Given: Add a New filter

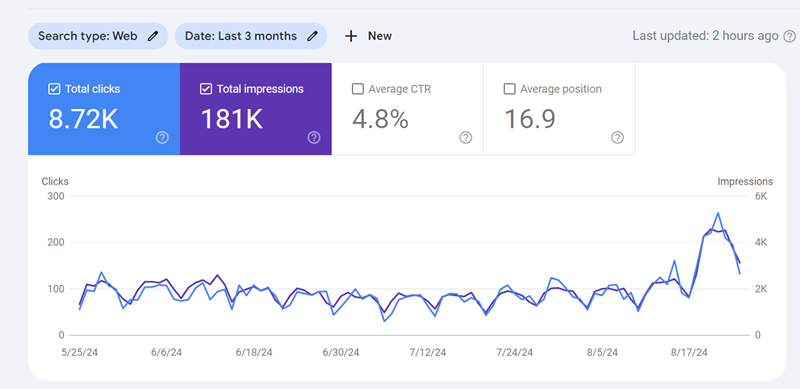Looking at the screenshot, I should 368,36.
